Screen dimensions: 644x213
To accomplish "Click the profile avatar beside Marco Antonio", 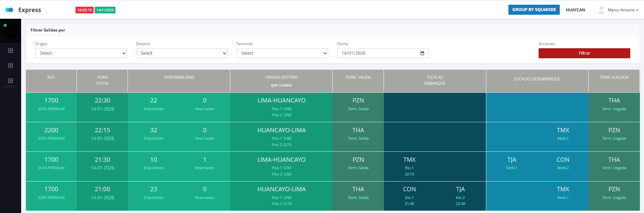I will pos(601,10).
